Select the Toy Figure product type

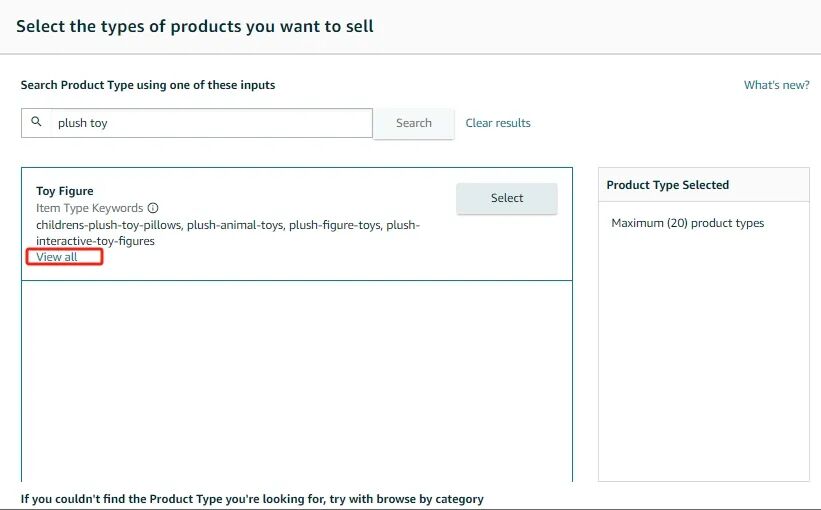[506, 198]
